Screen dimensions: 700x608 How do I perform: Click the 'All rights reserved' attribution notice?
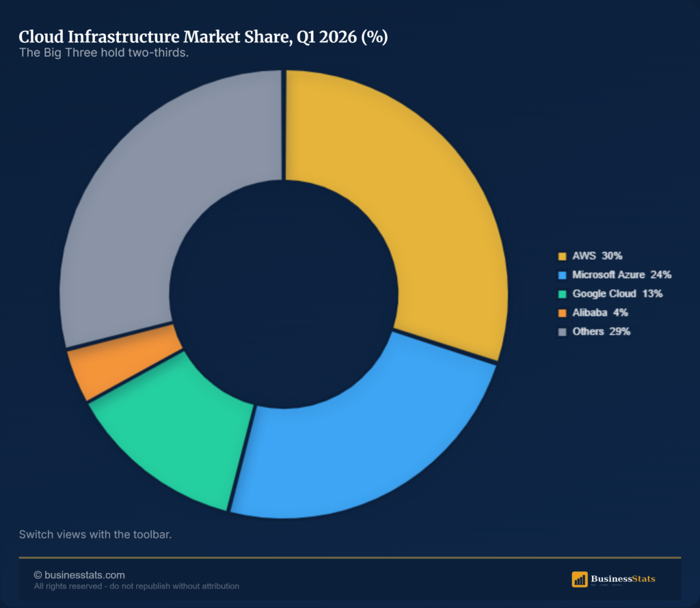click(137, 586)
